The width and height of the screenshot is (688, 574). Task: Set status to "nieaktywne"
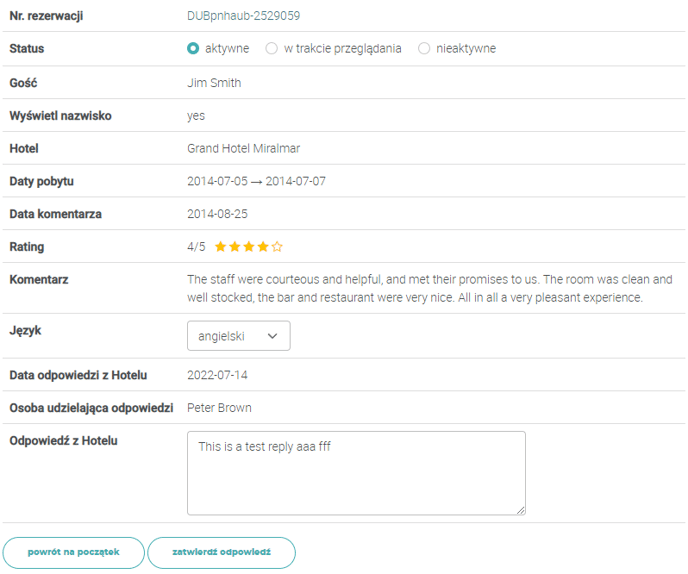(424, 48)
